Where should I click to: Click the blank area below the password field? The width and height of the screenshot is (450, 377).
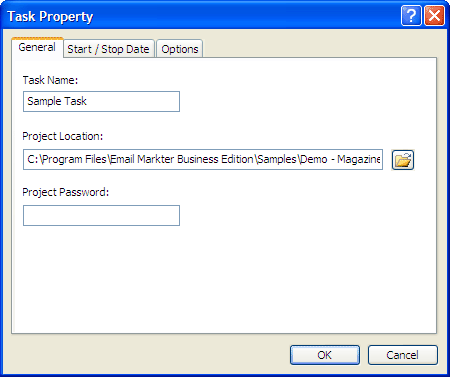223,280
